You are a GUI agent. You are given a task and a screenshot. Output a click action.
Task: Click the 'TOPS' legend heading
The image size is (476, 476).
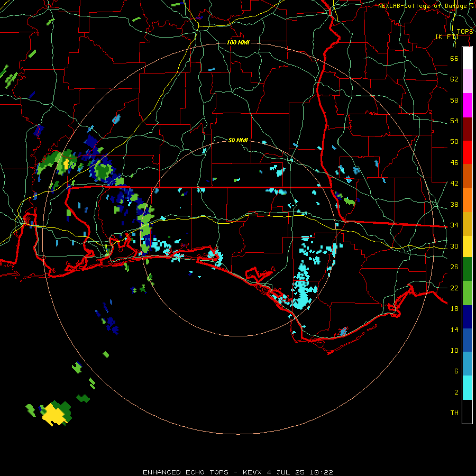click(x=465, y=32)
